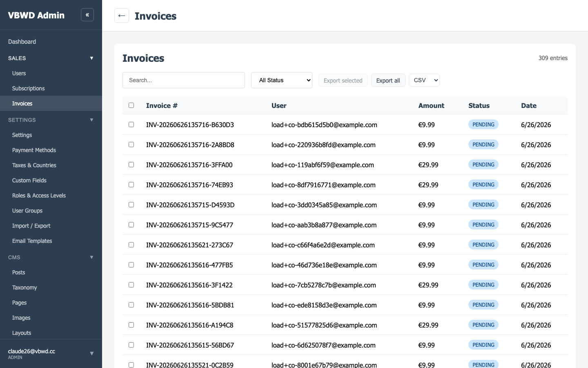Image resolution: width=588 pixels, height=368 pixels.
Task: Click the Status column header
Action: pyautogui.click(x=479, y=105)
